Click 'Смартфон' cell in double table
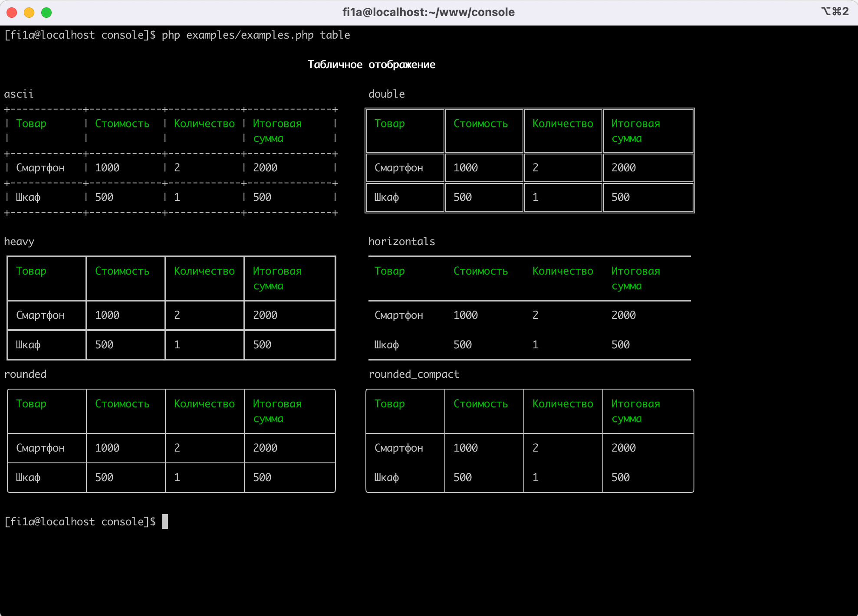858x616 pixels. pyautogui.click(x=399, y=168)
